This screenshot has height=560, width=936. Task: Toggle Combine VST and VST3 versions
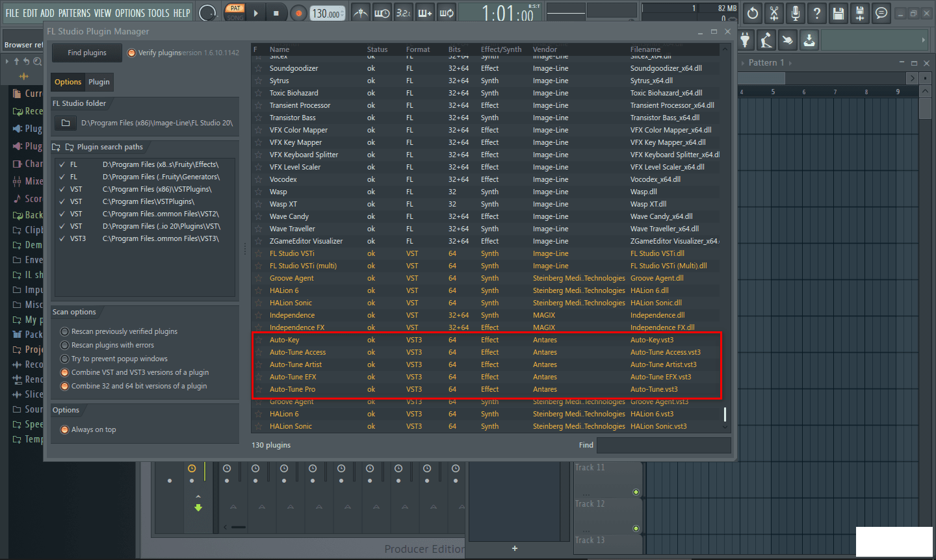tap(65, 372)
